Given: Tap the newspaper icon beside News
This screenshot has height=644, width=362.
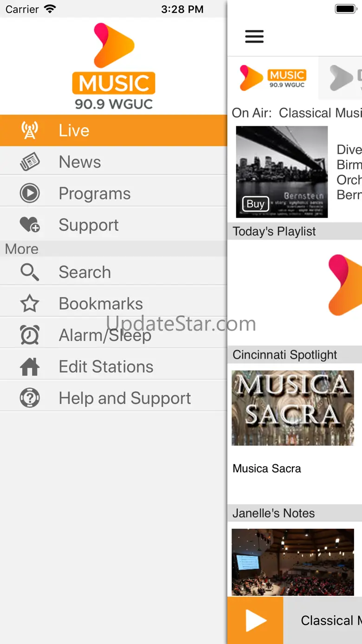Looking at the screenshot, I should 30,162.
